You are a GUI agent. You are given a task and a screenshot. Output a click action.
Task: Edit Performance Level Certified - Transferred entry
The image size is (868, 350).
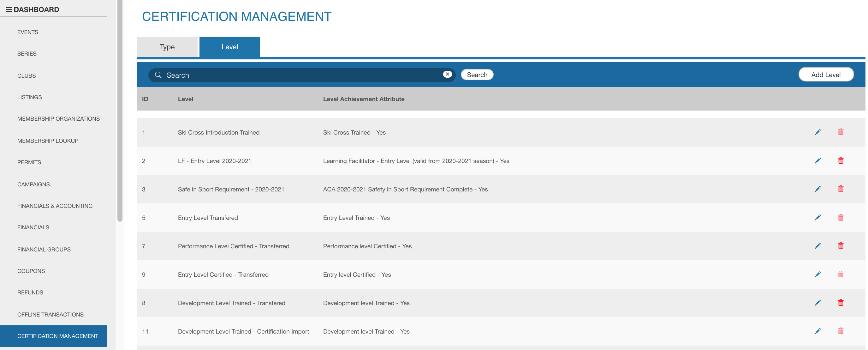[x=817, y=246]
